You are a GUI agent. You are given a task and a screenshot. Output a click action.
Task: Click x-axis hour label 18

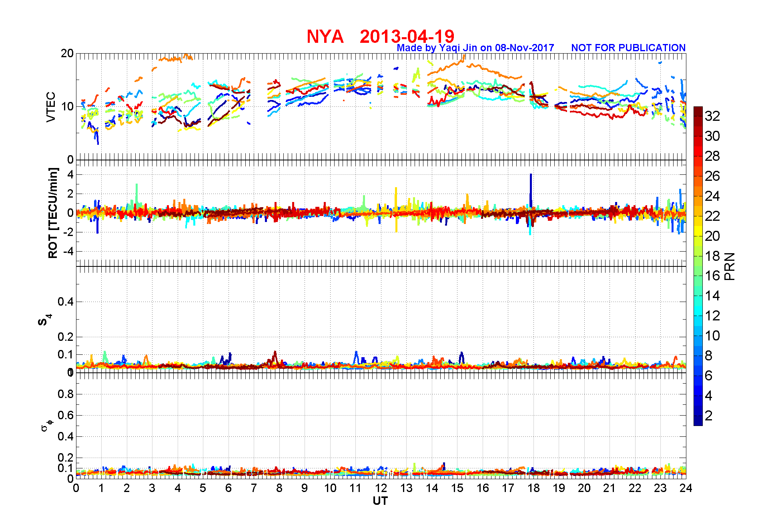tap(533, 488)
